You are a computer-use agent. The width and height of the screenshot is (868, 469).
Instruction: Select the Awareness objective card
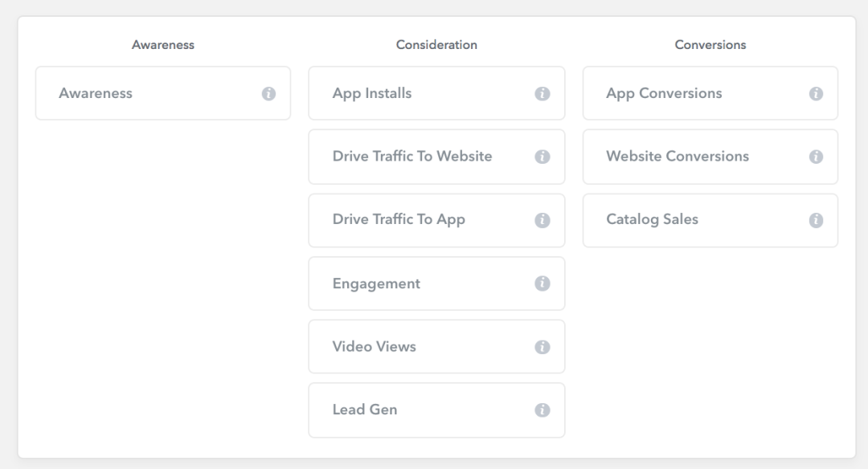(162, 93)
